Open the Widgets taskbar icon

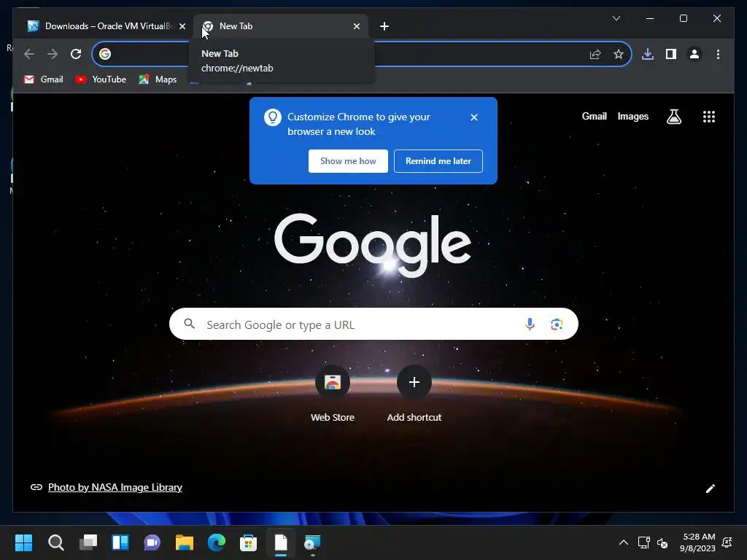(x=120, y=542)
